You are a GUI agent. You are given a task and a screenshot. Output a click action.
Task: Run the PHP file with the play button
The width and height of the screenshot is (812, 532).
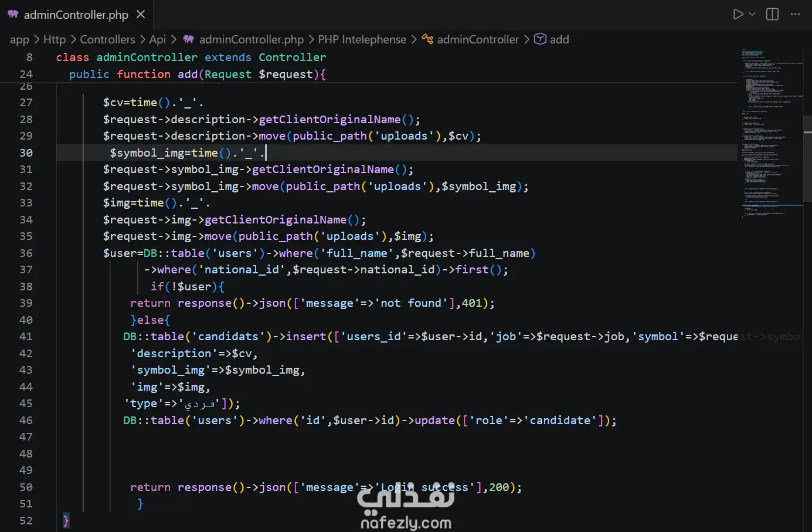pyautogui.click(x=738, y=14)
